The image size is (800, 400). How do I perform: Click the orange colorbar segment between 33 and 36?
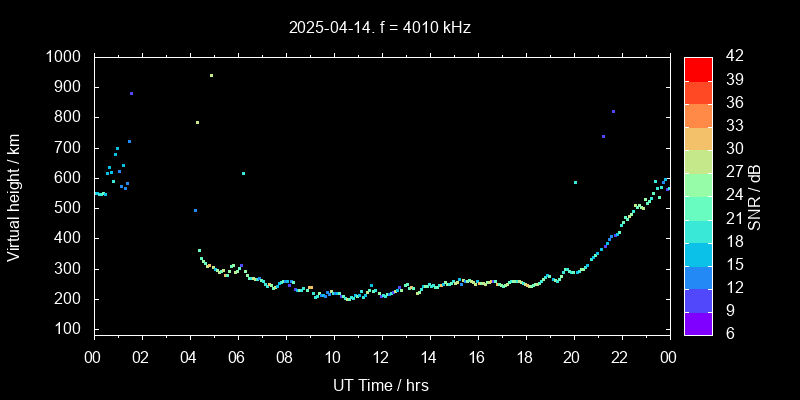point(698,115)
